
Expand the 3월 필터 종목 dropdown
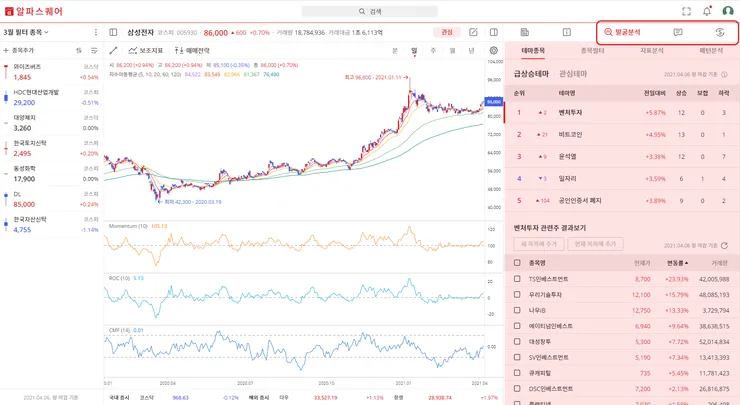tap(26, 32)
